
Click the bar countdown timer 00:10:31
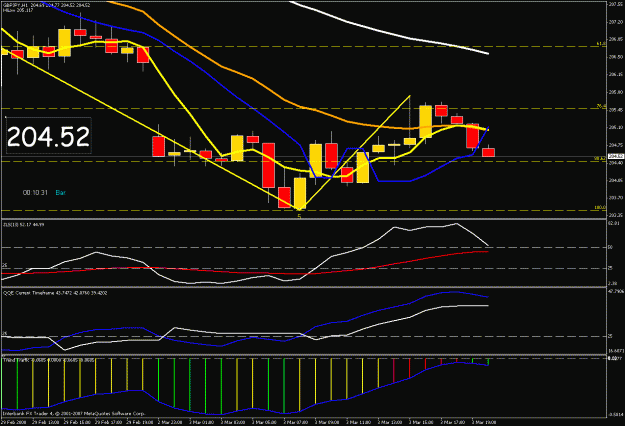pyautogui.click(x=35, y=193)
